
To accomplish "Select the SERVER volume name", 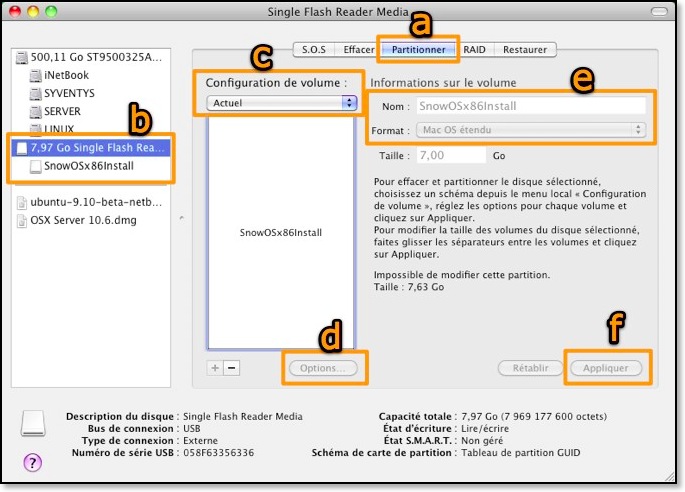I will [x=62, y=111].
